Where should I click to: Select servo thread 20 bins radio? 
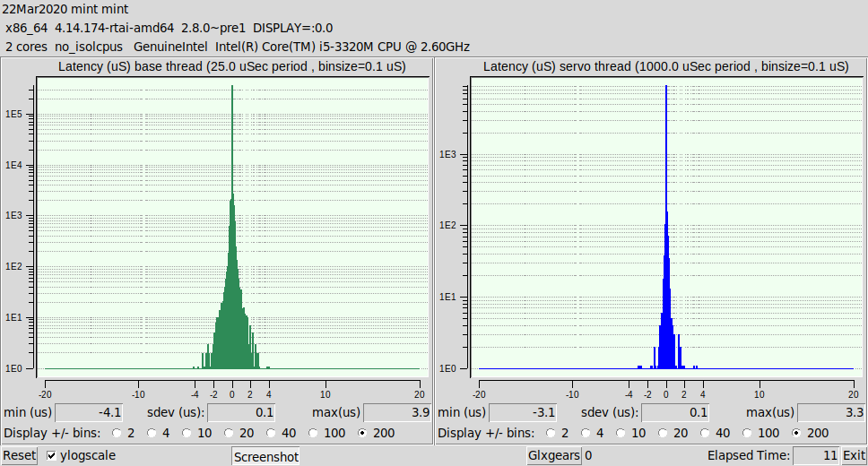click(x=663, y=434)
